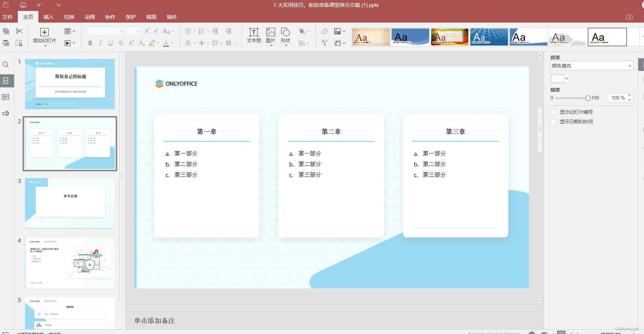Toggle bold formatting

[90, 43]
